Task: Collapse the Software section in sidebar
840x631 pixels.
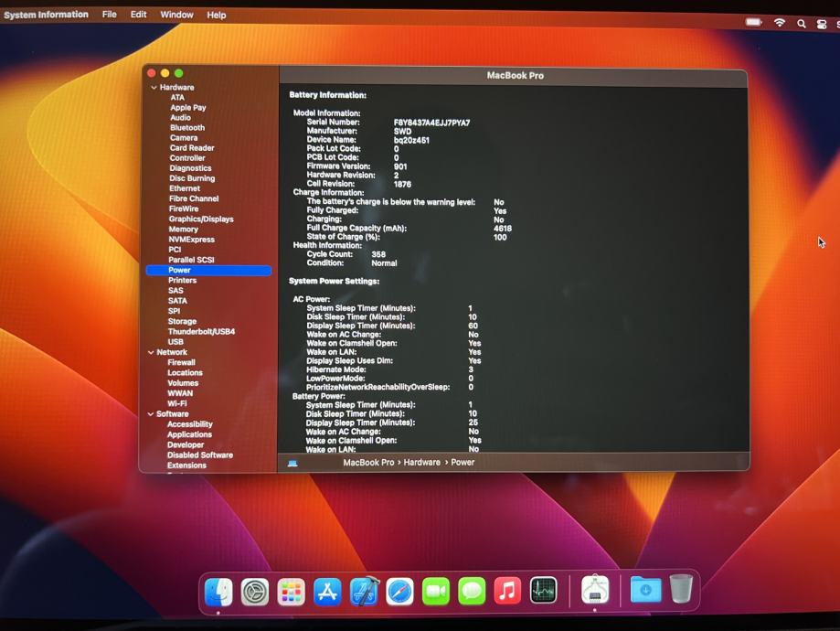Action: point(152,414)
